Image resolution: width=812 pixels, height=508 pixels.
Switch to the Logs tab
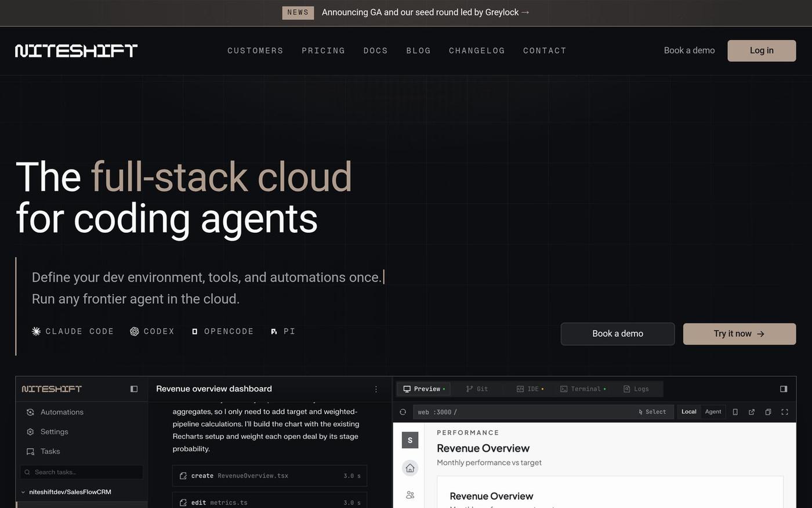(636, 389)
